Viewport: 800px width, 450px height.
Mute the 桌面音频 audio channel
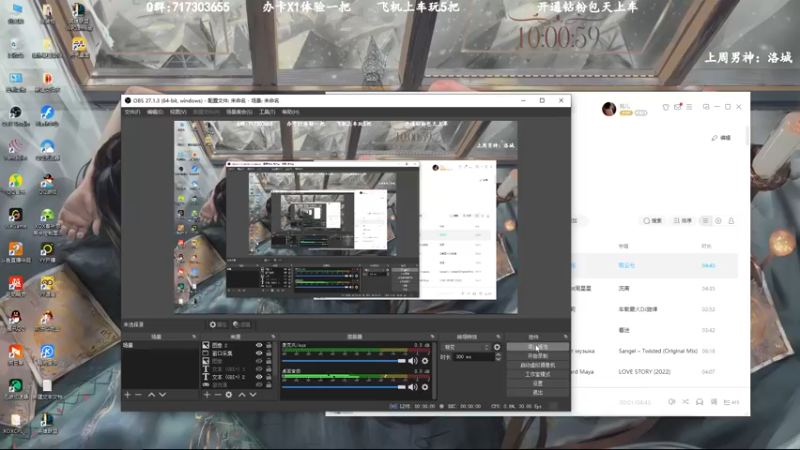coord(413,387)
